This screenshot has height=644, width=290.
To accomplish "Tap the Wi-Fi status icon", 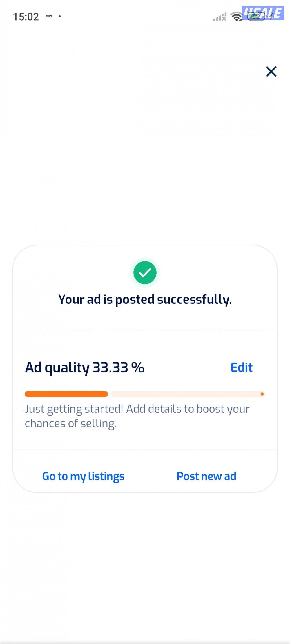I will pos(236,17).
